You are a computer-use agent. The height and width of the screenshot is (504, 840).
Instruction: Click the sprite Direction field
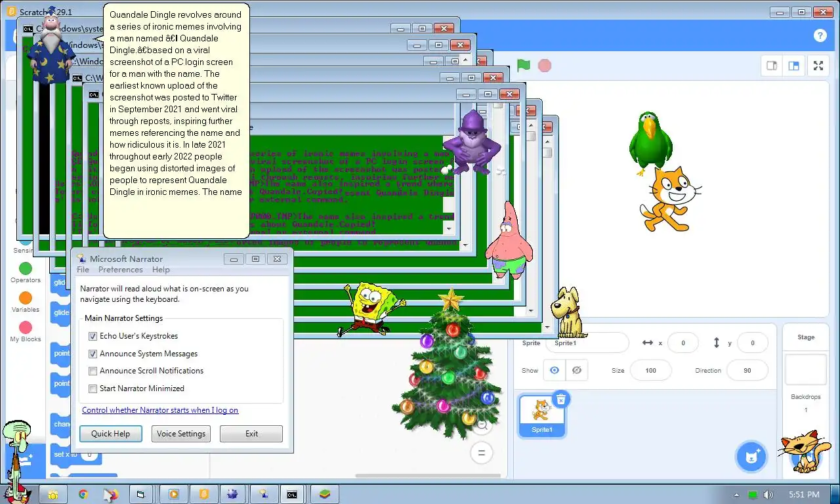pyautogui.click(x=747, y=370)
